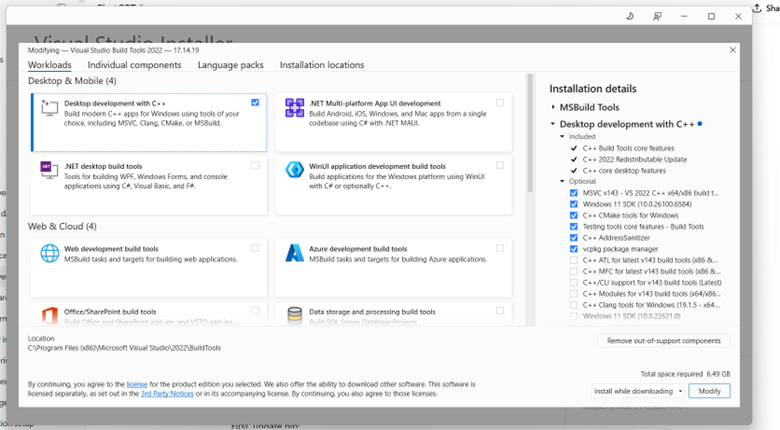This screenshot has height=430, width=780.
Task: Open the Language packs tab
Action: (x=230, y=65)
